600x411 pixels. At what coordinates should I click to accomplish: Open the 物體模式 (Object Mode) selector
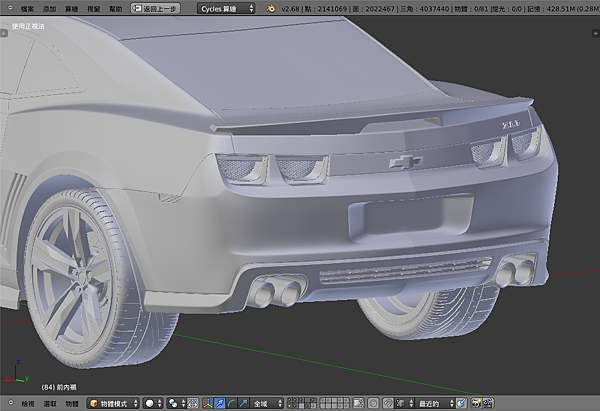point(113,403)
